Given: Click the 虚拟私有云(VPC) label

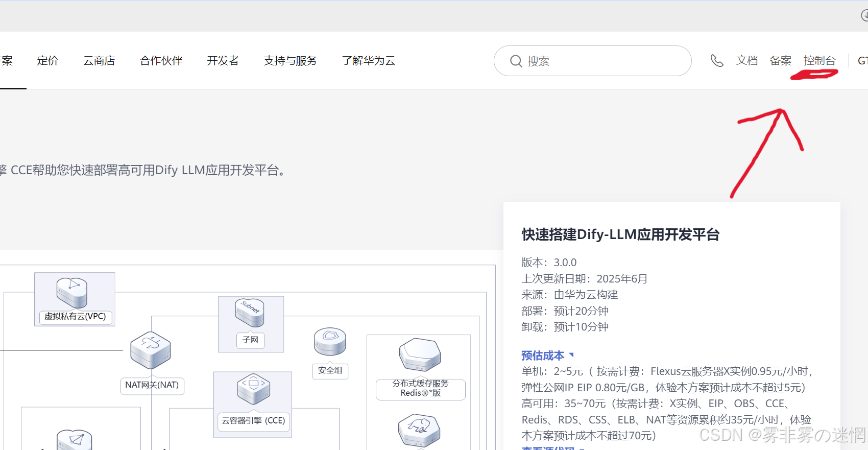Looking at the screenshot, I should [75, 317].
